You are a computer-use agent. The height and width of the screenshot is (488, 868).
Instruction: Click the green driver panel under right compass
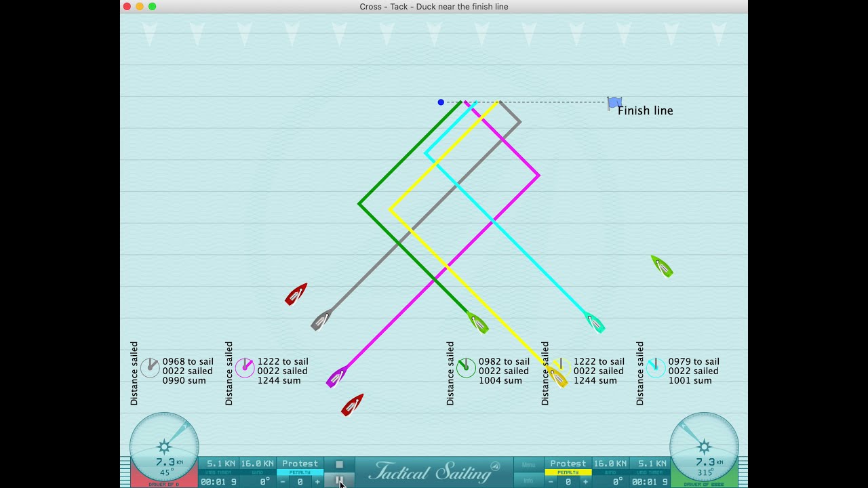(704, 484)
